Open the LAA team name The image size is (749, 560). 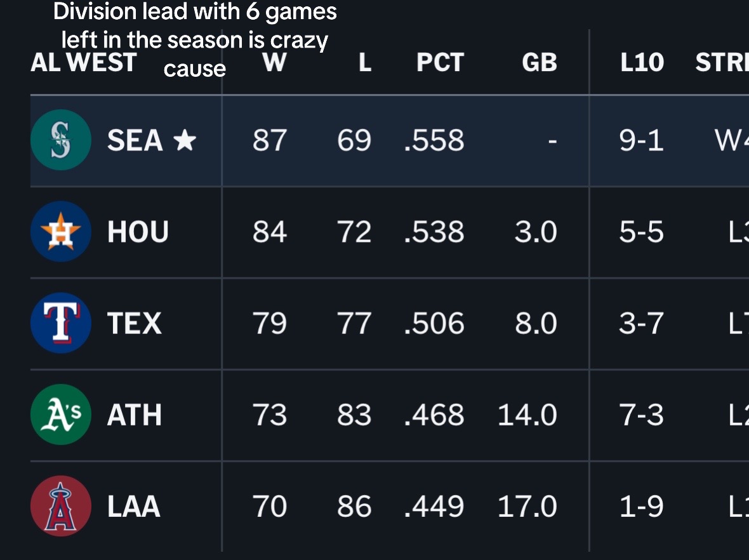133,507
